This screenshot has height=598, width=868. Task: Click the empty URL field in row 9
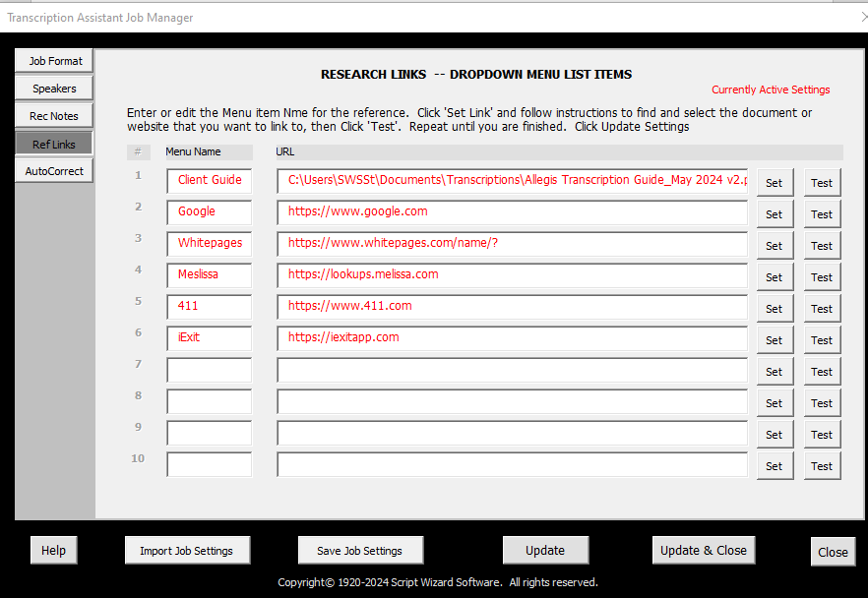tap(512, 433)
